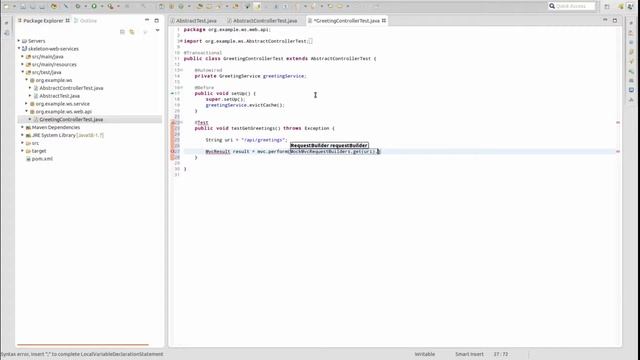This screenshot has height=360, width=640.
Task: Open the New dropdown arrow in toolbar
Action: point(14,7)
